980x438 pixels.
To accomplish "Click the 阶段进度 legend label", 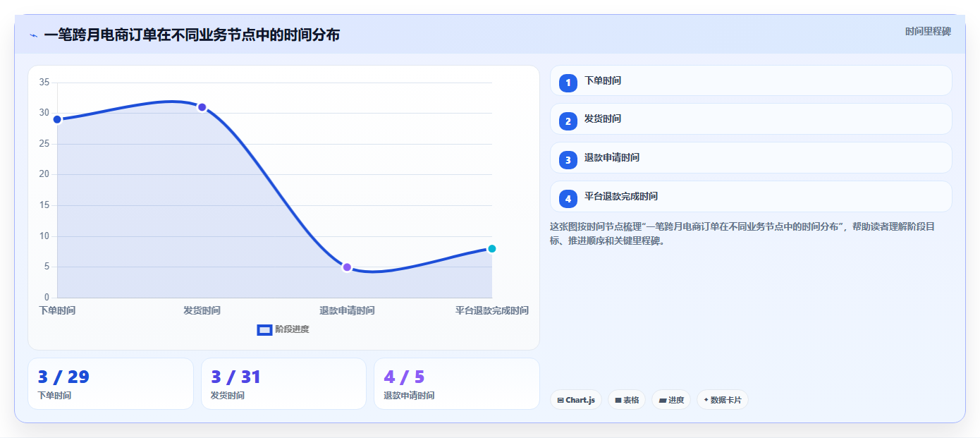I will point(292,329).
